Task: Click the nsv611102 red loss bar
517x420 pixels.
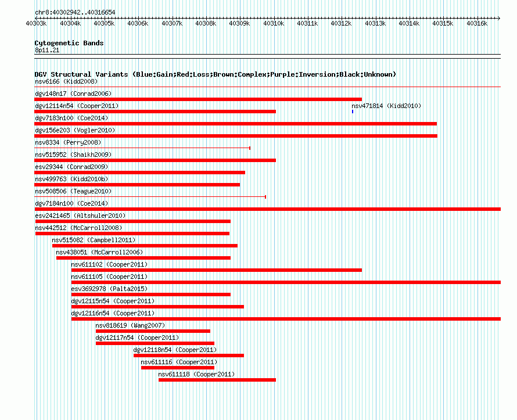Action: (217, 270)
